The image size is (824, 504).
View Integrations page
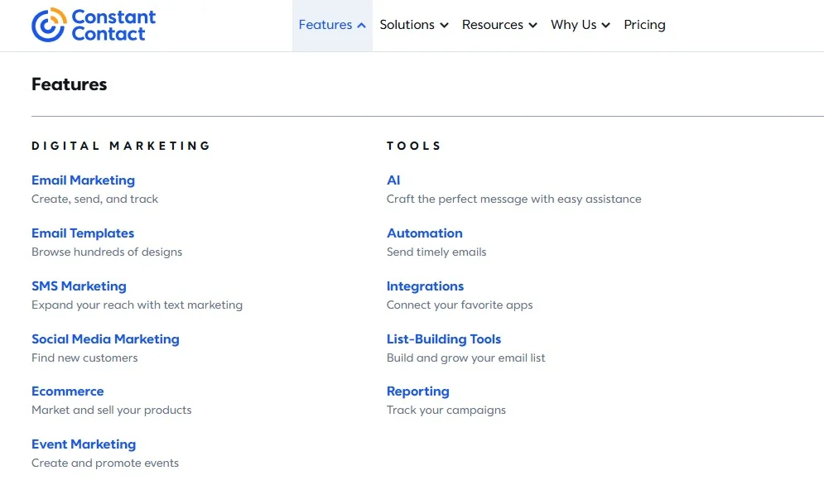point(425,286)
